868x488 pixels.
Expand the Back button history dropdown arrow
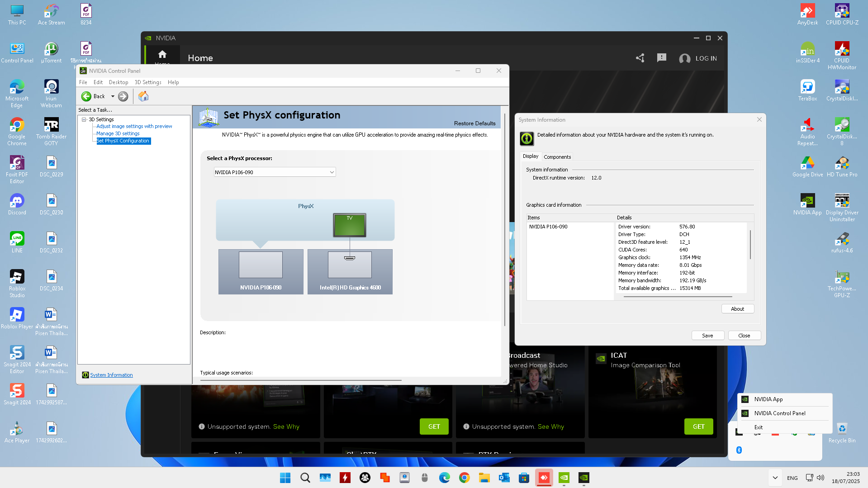pyautogui.click(x=113, y=96)
